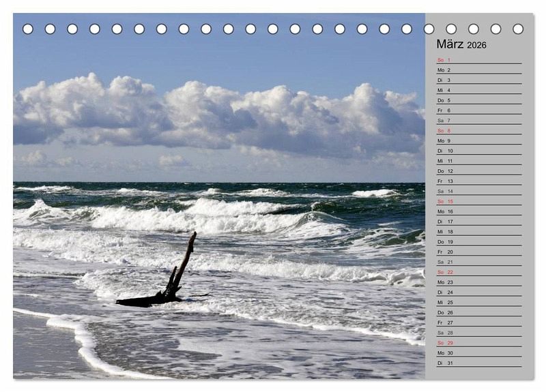The image size is (546, 392).
Task: Select the Di 31 last date row
Action: (x=478, y=363)
